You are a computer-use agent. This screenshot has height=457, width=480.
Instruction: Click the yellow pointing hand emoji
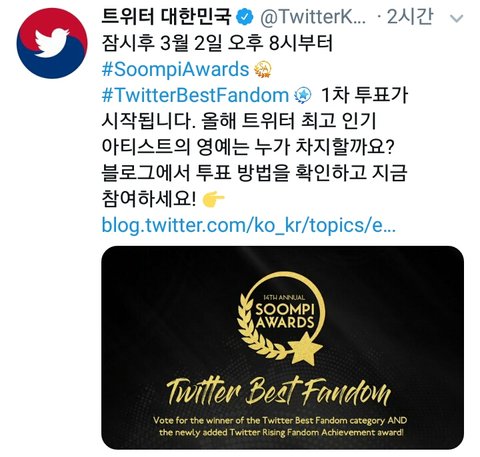point(213,199)
